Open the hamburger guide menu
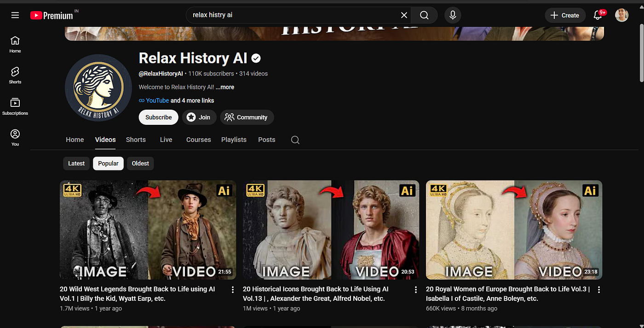 [15, 15]
